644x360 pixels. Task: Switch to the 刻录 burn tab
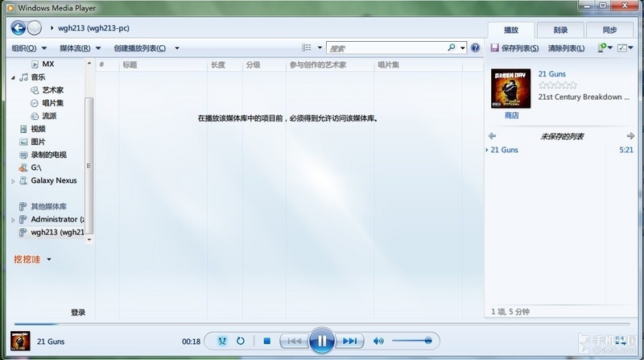tap(560, 30)
